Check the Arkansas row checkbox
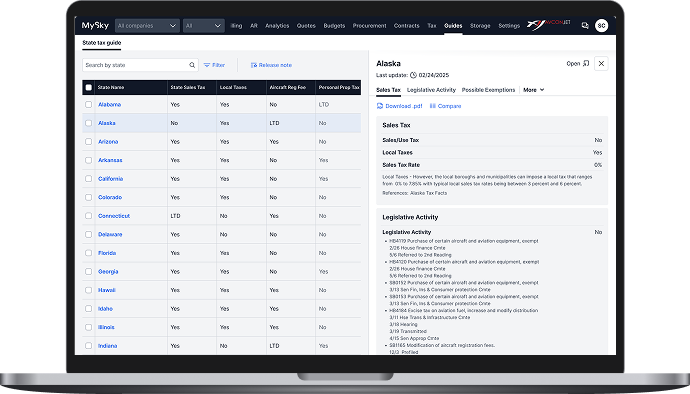Image resolution: width=690 pixels, height=394 pixels. pos(88,160)
